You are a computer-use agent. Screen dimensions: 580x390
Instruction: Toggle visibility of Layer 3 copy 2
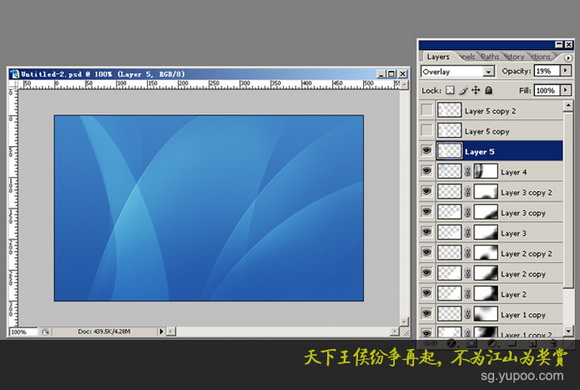426,191
